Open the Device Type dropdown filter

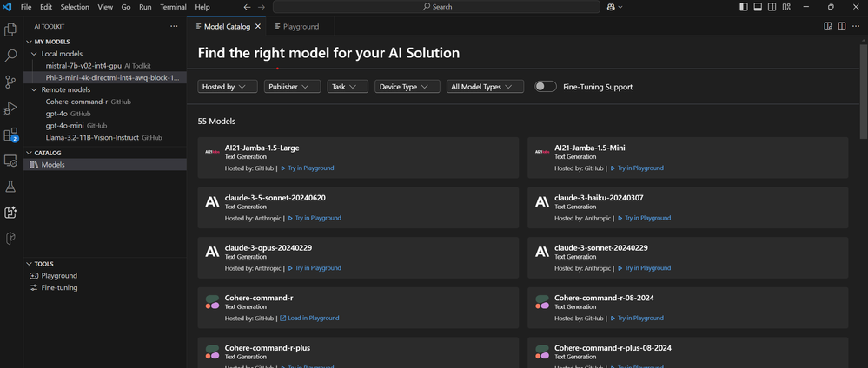click(407, 87)
